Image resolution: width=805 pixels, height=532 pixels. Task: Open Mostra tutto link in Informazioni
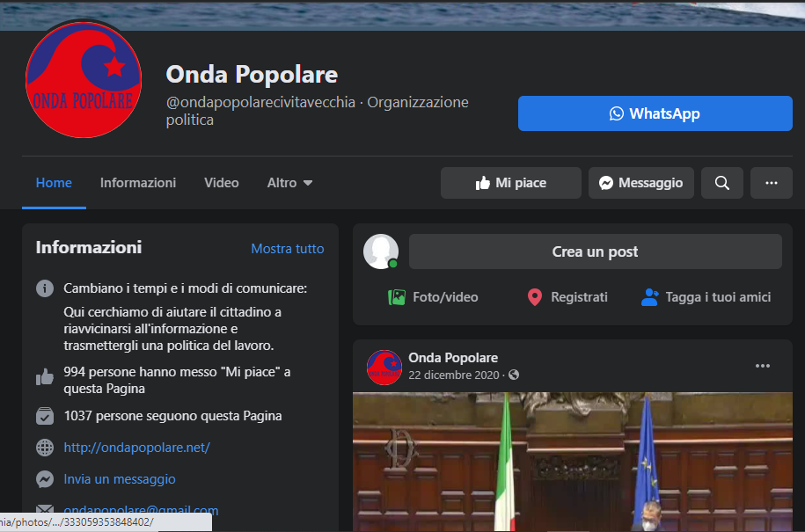pos(288,248)
